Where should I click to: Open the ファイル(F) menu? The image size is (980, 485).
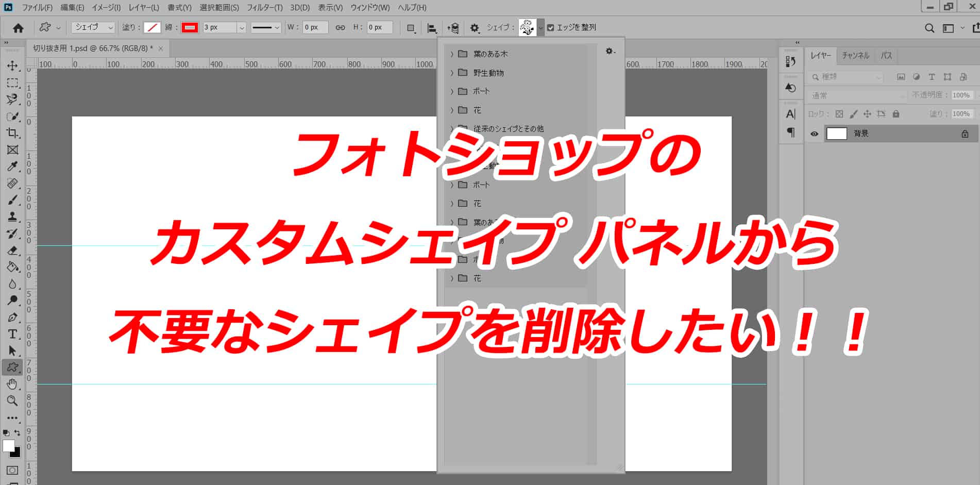click(37, 8)
